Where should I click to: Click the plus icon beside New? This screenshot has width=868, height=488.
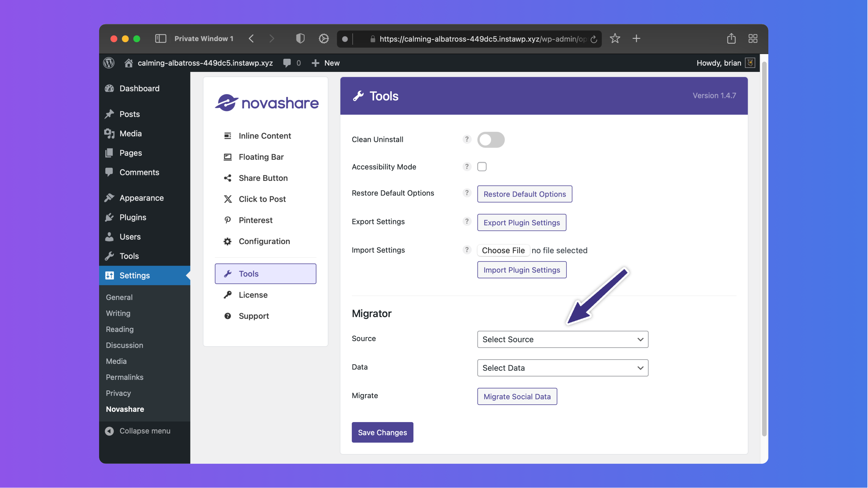[316, 63]
